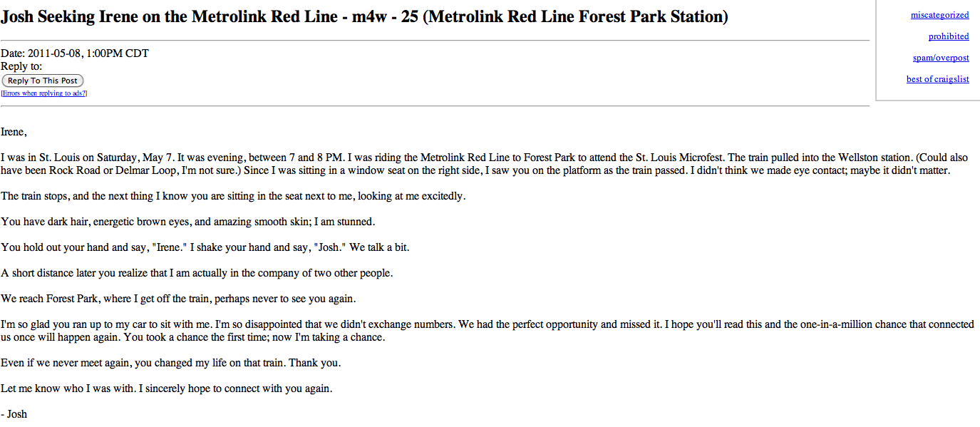Click the line 'You hold out your hand'
This screenshot has height=427, width=980.
[x=205, y=247]
